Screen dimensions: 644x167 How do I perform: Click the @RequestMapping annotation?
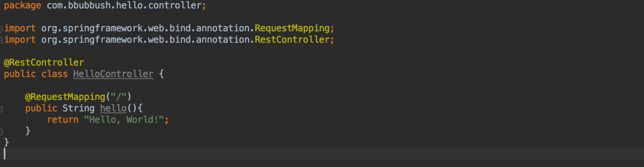tap(65, 97)
